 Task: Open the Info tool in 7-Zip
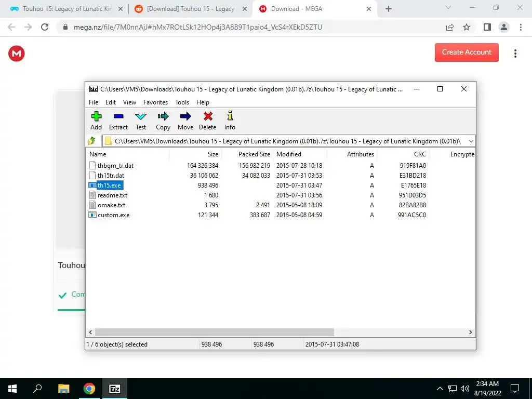[230, 121]
